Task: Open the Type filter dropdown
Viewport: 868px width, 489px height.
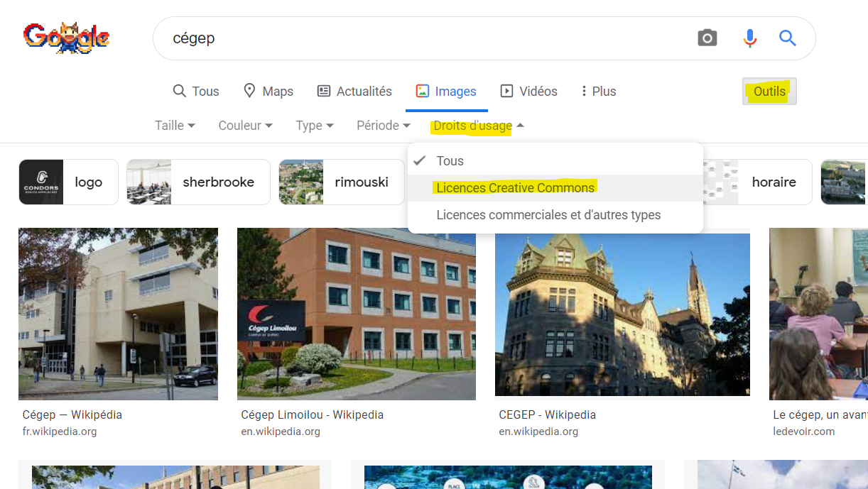Action: [x=315, y=126]
